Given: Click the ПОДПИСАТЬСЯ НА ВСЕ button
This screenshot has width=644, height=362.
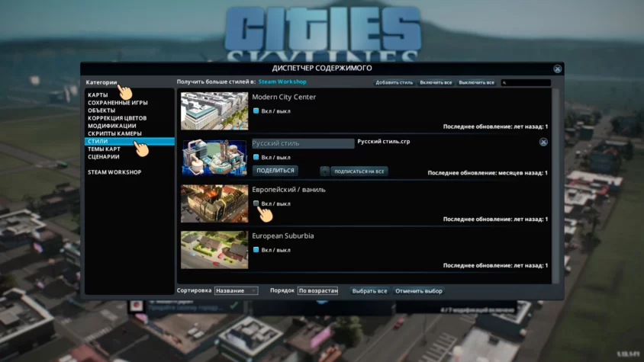Looking at the screenshot, I should click(359, 171).
